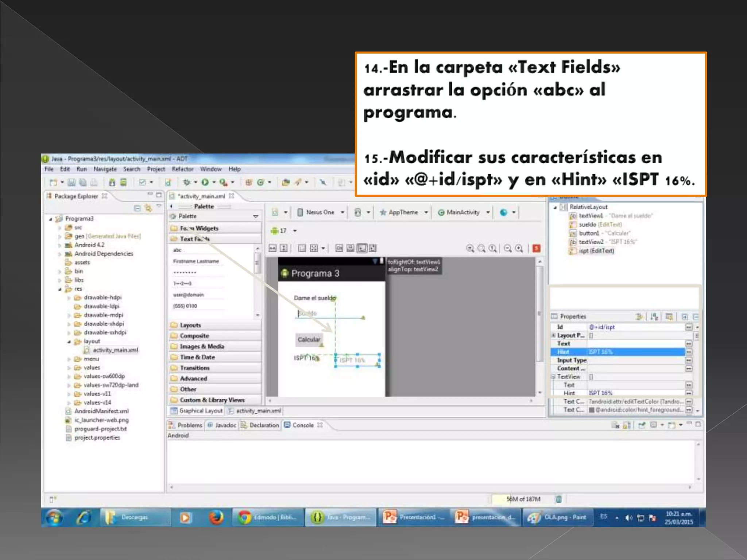Open Android SDK Manager toolbar icon
Screen dimensions: 747x560
112,182
